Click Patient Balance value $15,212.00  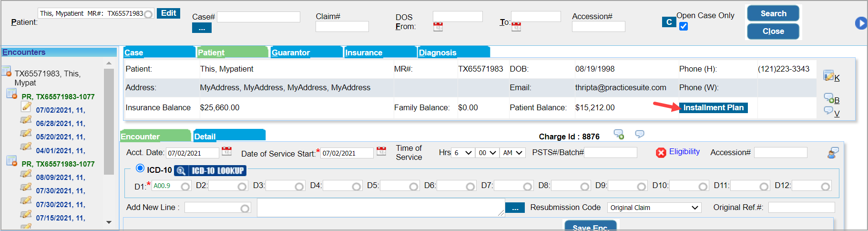click(x=595, y=108)
